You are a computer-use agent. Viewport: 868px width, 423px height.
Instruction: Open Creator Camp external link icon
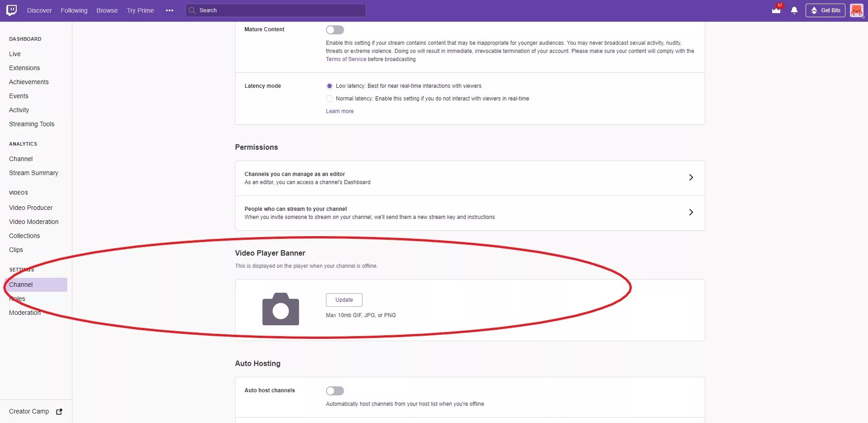pos(59,412)
